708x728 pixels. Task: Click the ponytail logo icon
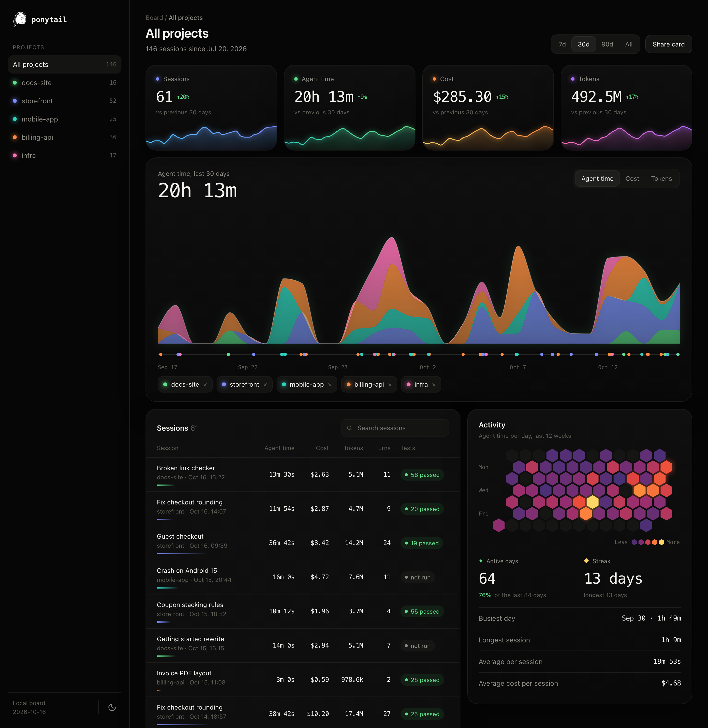(x=20, y=19)
